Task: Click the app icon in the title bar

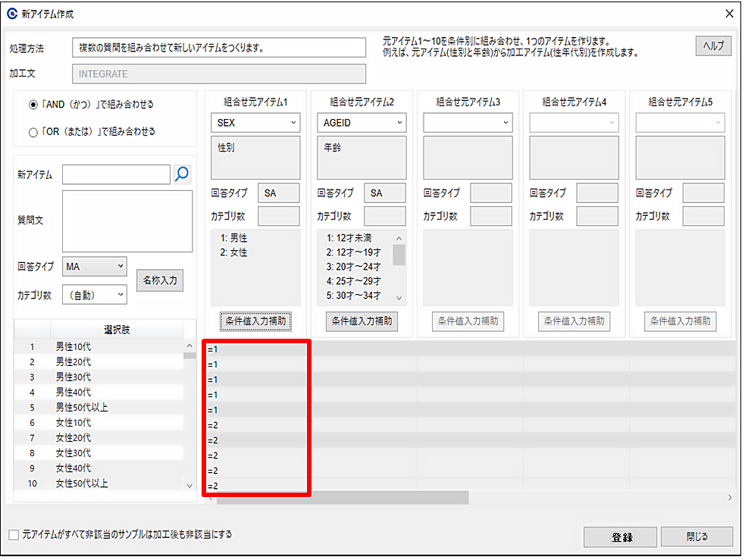Action: click(12, 14)
